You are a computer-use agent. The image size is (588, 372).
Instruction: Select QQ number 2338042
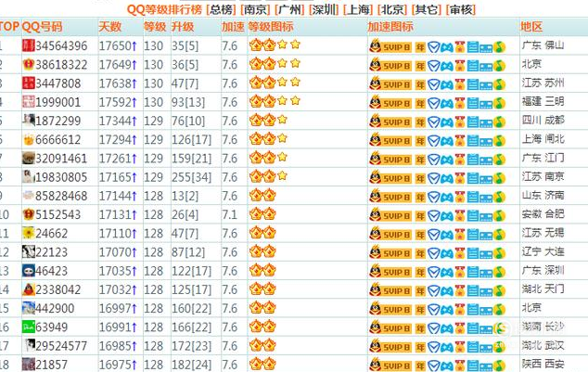coord(58,289)
